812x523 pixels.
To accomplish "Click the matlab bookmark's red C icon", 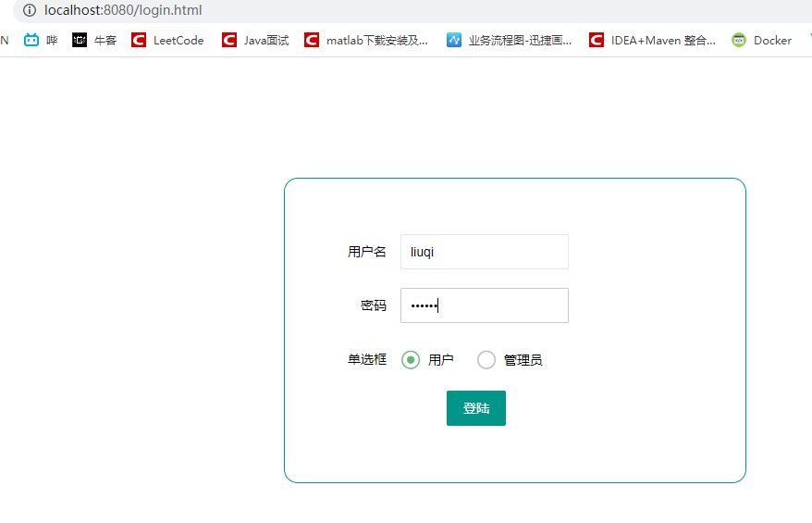I will (x=312, y=40).
